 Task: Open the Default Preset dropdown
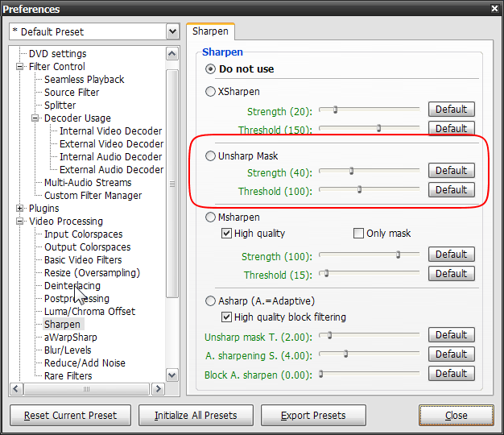click(x=172, y=31)
